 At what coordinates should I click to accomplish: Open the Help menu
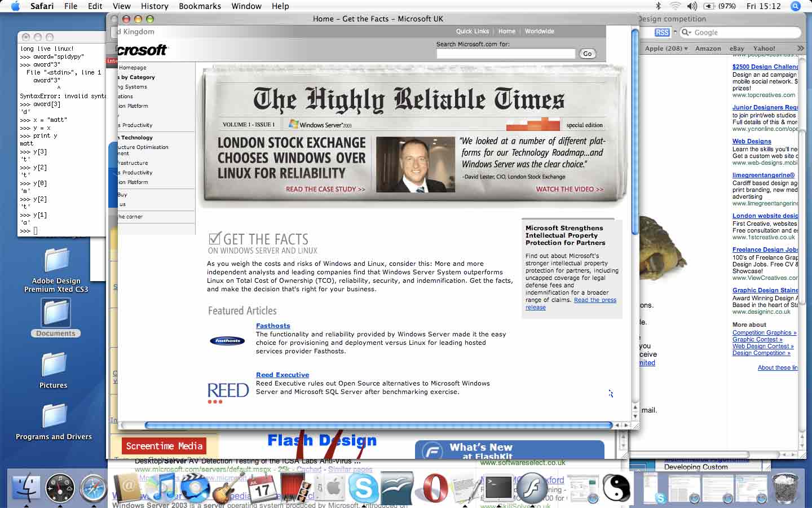[x=280, y=6]
